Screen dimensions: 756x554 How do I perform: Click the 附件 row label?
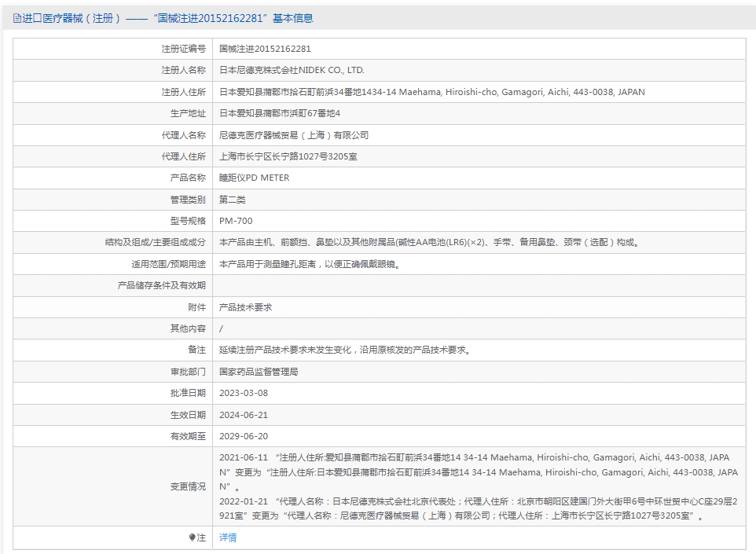point(196,307)
